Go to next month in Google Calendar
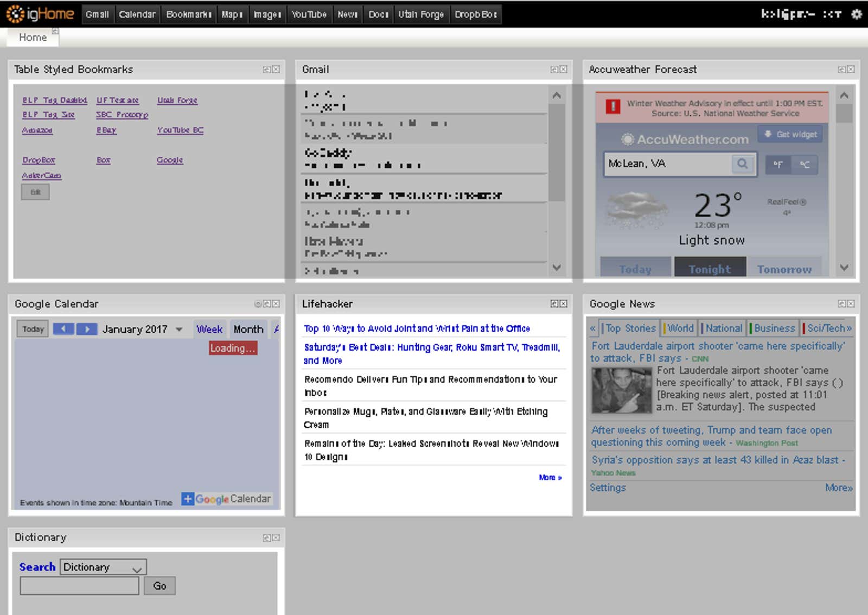This screenshot has width=868, height=615. 87,329
